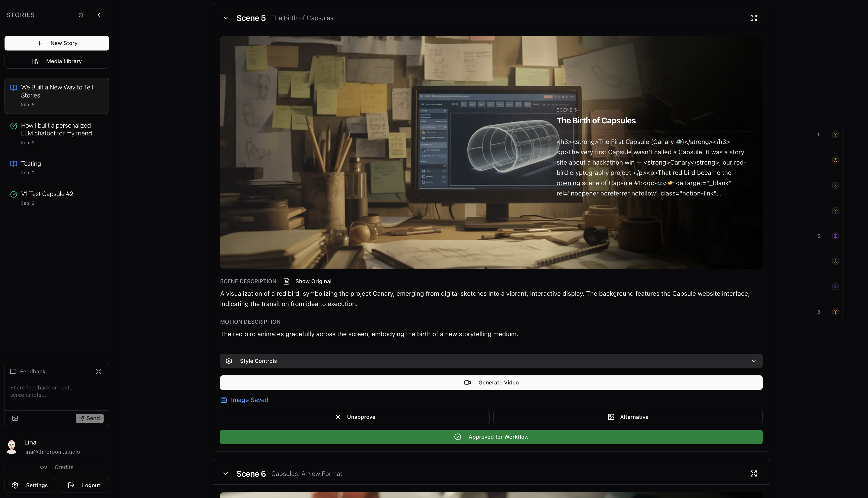Click Generate Video button
Viewport: 868px width, 498px height.
[x=491, y=382]
